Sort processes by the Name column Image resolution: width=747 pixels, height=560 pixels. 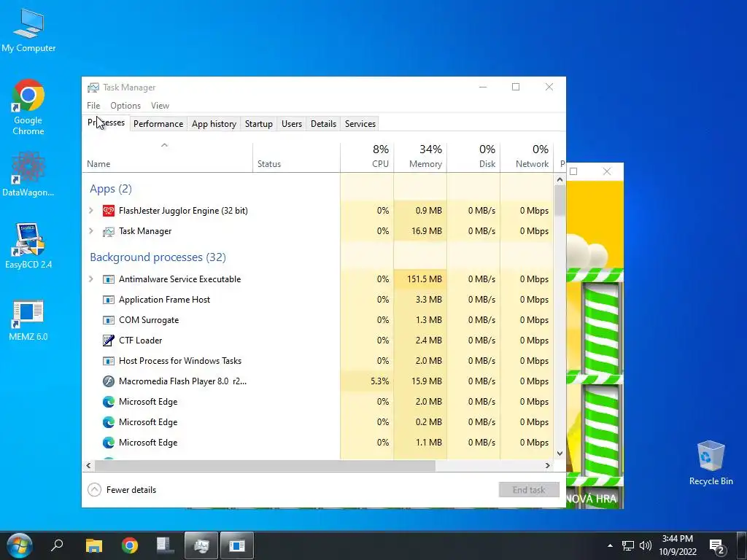pyautogui.click(x=168, y=157)
